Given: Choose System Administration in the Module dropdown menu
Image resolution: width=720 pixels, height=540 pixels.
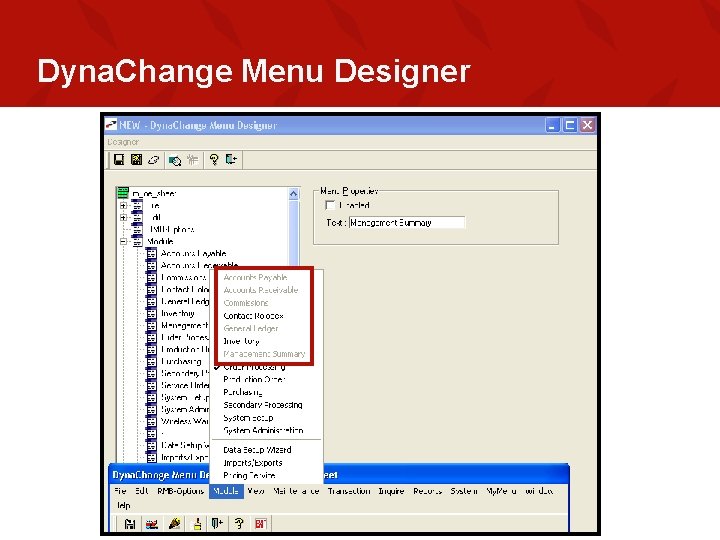Looking at the screenshot, I should (x=263, y=430).
